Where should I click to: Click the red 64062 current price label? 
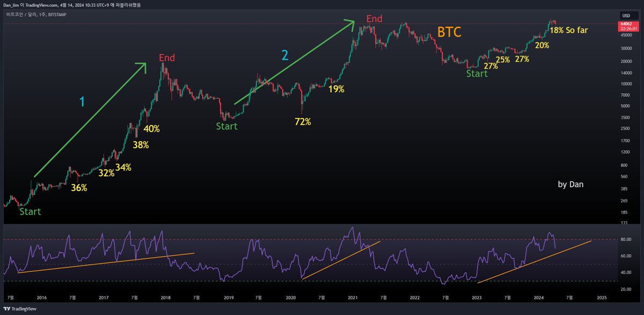(625, 24)
